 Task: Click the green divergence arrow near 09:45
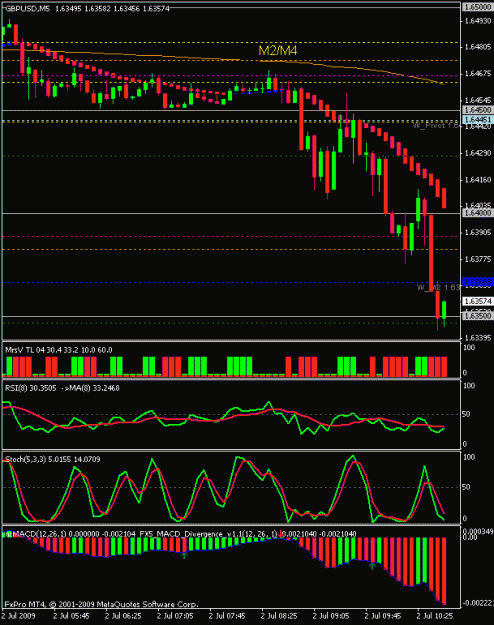coord(372,565)
